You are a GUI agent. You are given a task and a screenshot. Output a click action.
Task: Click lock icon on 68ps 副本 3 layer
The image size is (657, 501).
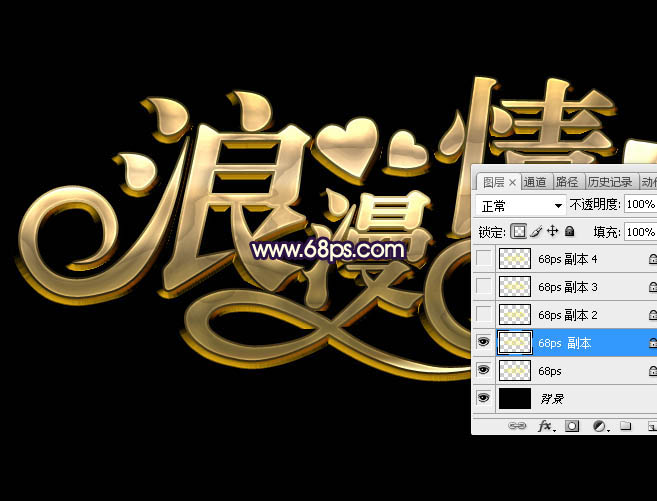[652, 287]
